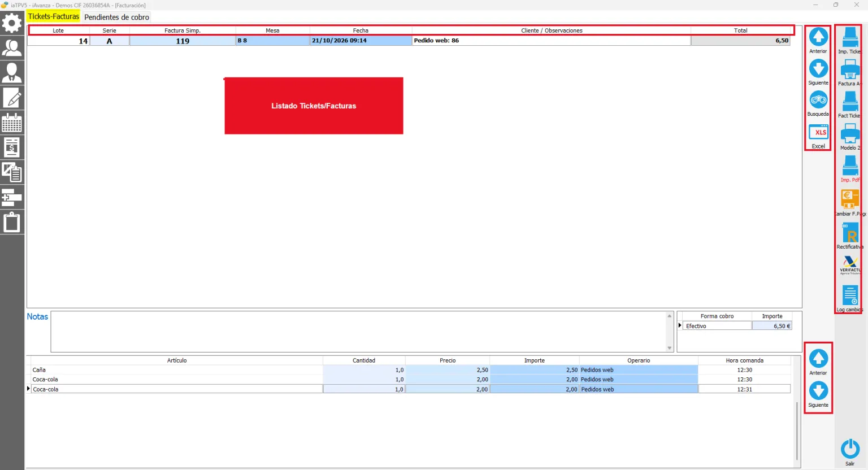Screen dimensions: 868x470
Task: Select the 'Pedido web: 86' cell
Action: pyautogui.click(x=552, y=41)
